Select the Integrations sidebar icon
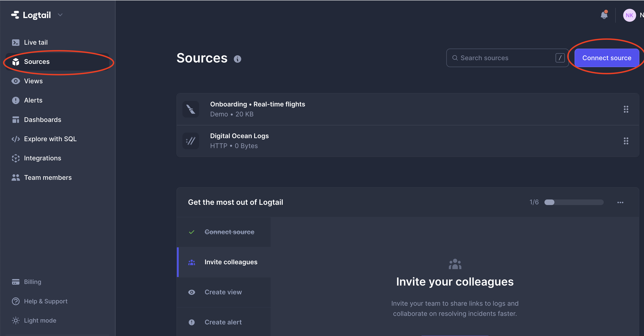644x336 pixels. (16, 158)
